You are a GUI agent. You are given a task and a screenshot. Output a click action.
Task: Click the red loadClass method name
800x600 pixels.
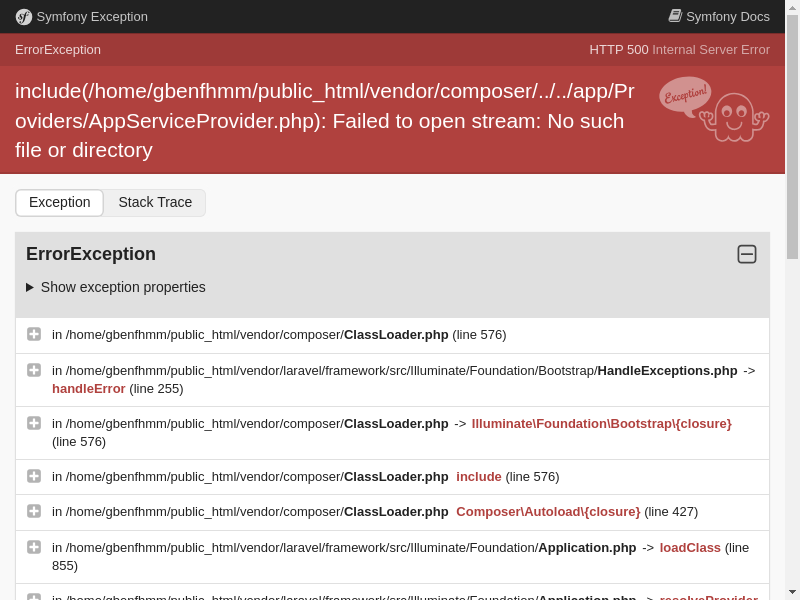point(690,547)
